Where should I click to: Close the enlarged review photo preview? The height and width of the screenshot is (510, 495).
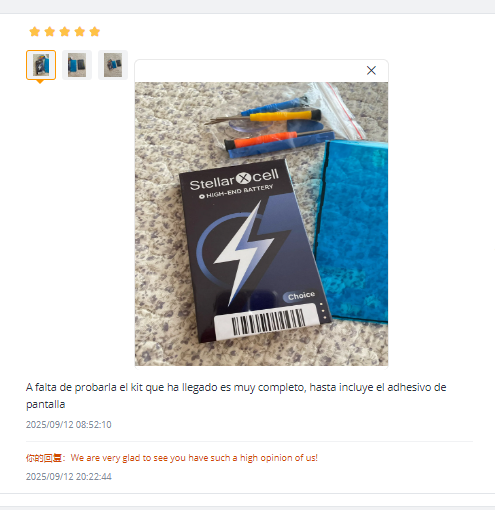[371, 70]
